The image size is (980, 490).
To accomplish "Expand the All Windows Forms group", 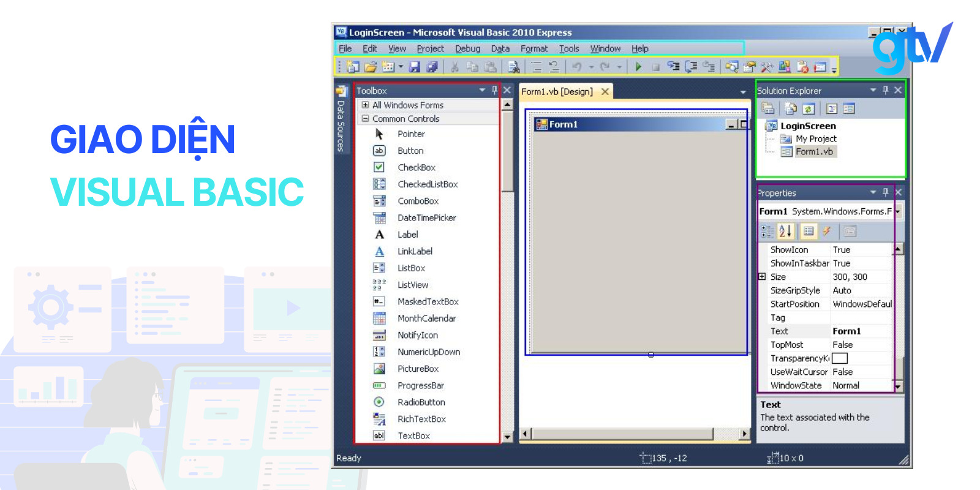I will [366, 105].
